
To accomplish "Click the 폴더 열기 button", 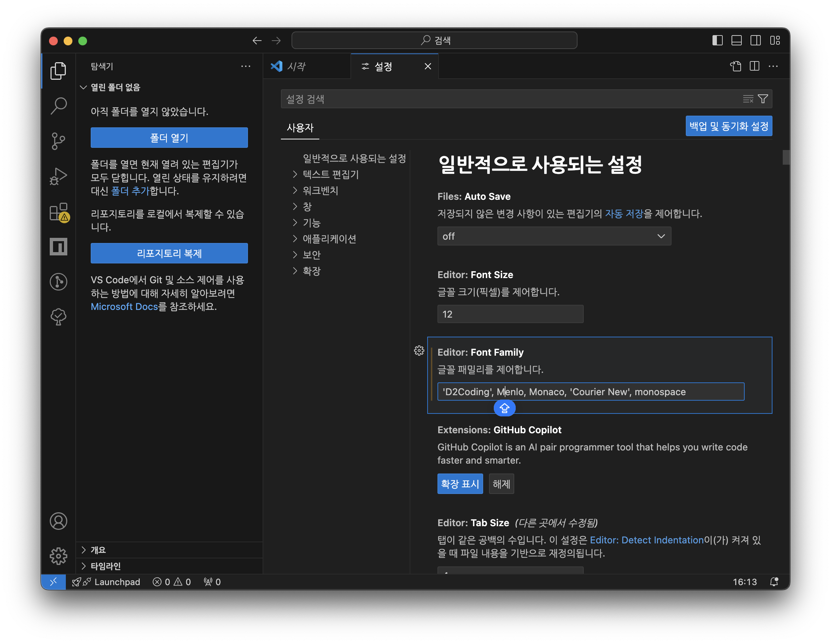I will [x=169, y=138].
